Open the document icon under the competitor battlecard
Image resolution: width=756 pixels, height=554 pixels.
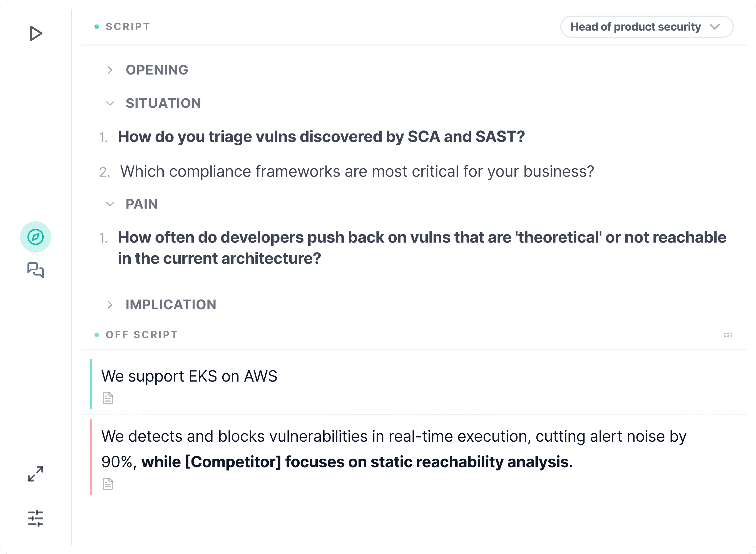108,484
